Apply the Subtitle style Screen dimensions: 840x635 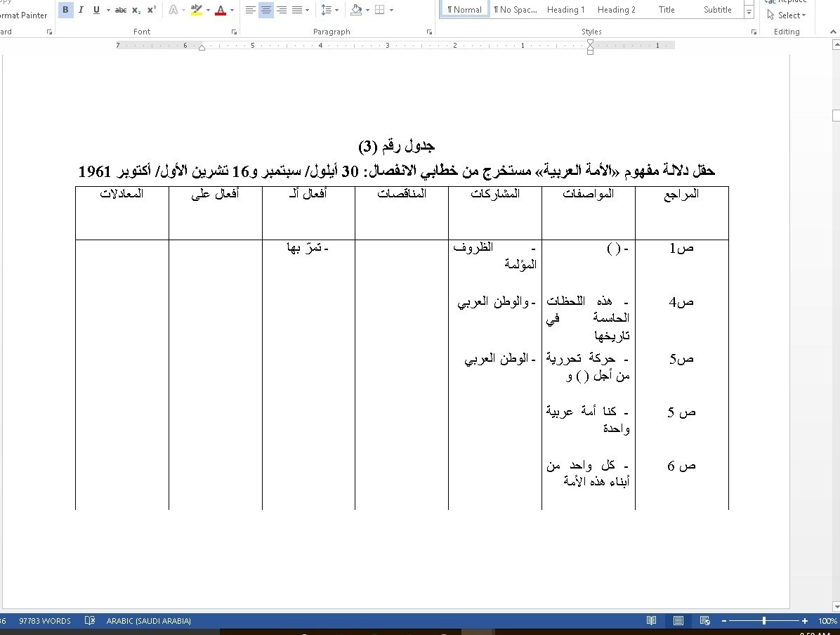pyautogui.click(x=717, y=10)
